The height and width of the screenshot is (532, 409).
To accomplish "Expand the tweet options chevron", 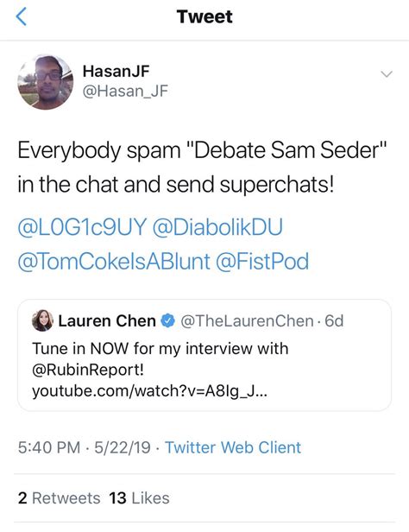I will 387,74.
